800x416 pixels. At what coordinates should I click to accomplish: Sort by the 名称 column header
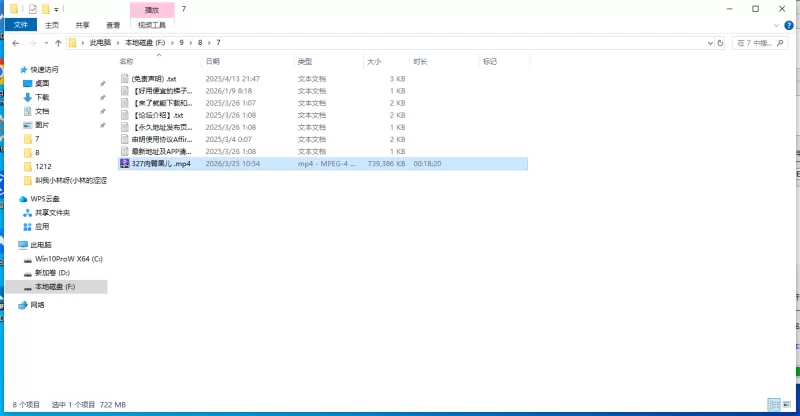[x=126, y=61]
